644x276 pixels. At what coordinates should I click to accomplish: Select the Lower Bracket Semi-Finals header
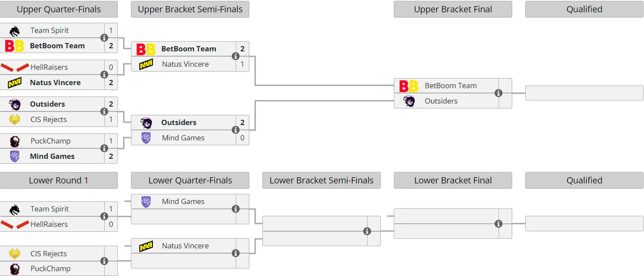(x=322, y=181)
